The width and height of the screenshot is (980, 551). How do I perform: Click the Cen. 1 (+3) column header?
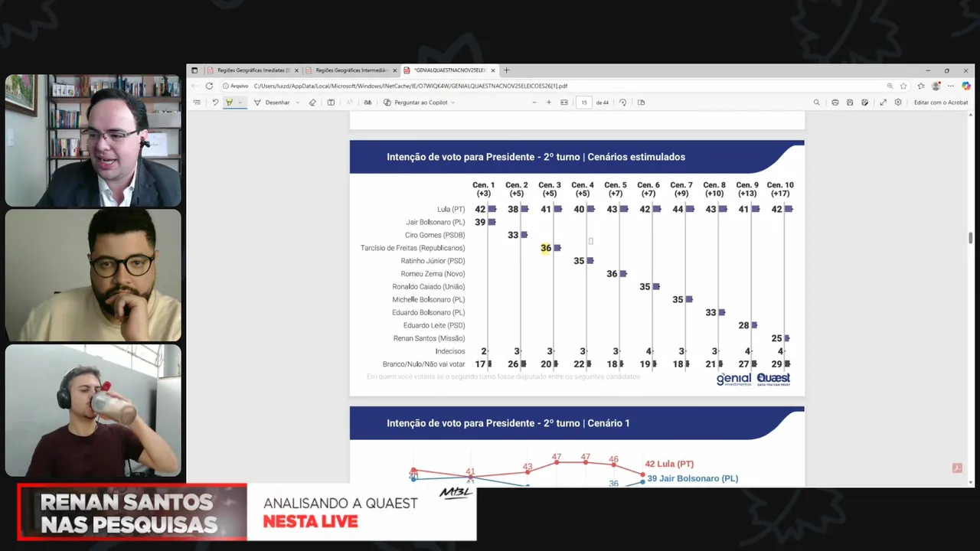tap(483, 189)
